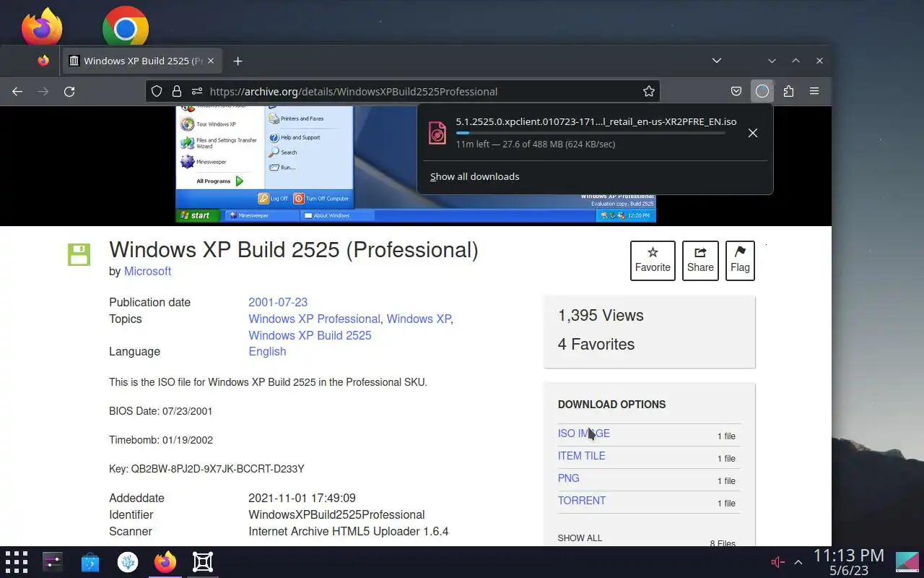Select the product key text

pos(217,469)
